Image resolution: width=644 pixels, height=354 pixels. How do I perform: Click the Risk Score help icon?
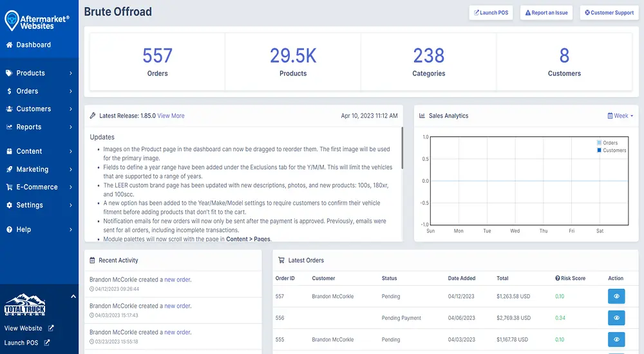[x=558, y=279]
